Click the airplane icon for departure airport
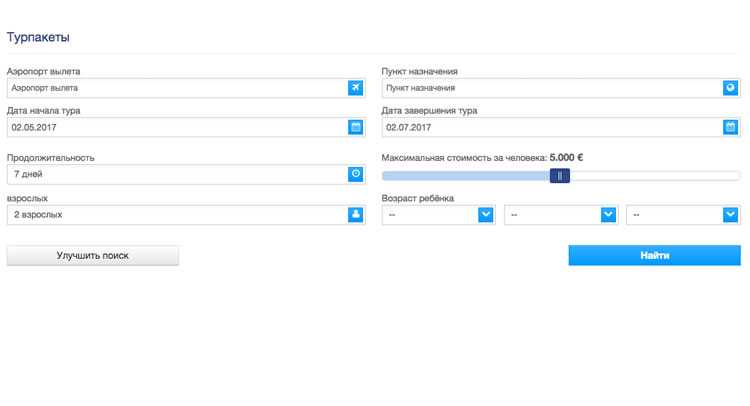Viewport: 750px width, 406px height. coord(355,88)
